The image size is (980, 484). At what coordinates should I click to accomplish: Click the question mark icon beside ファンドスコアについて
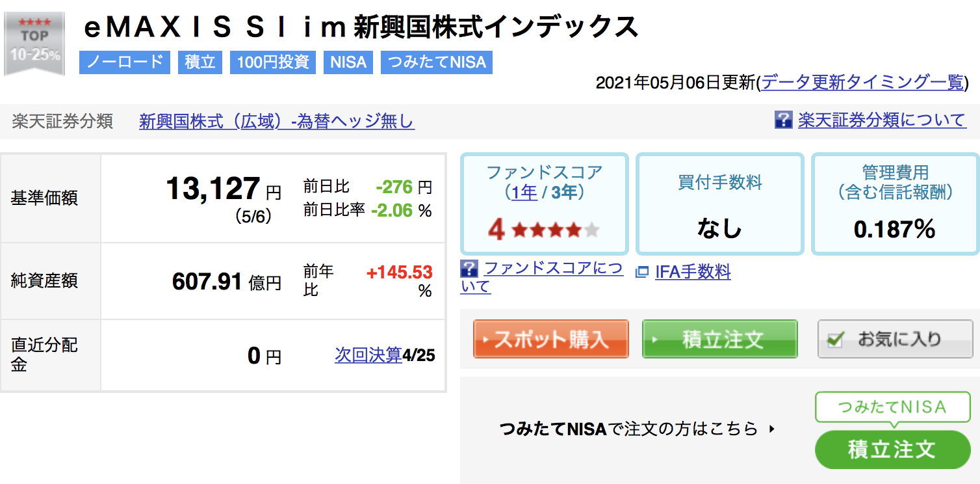click(x=469, y=269)
